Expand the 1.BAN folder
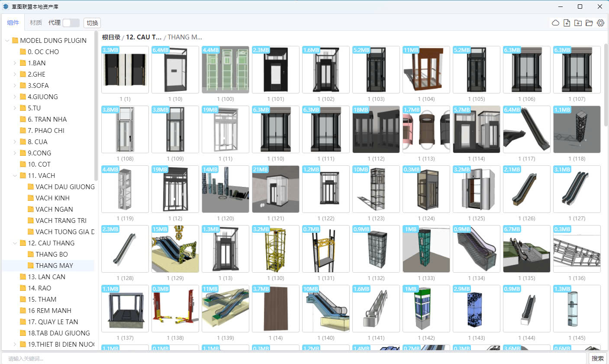609x364 pixels. [15, 63]
